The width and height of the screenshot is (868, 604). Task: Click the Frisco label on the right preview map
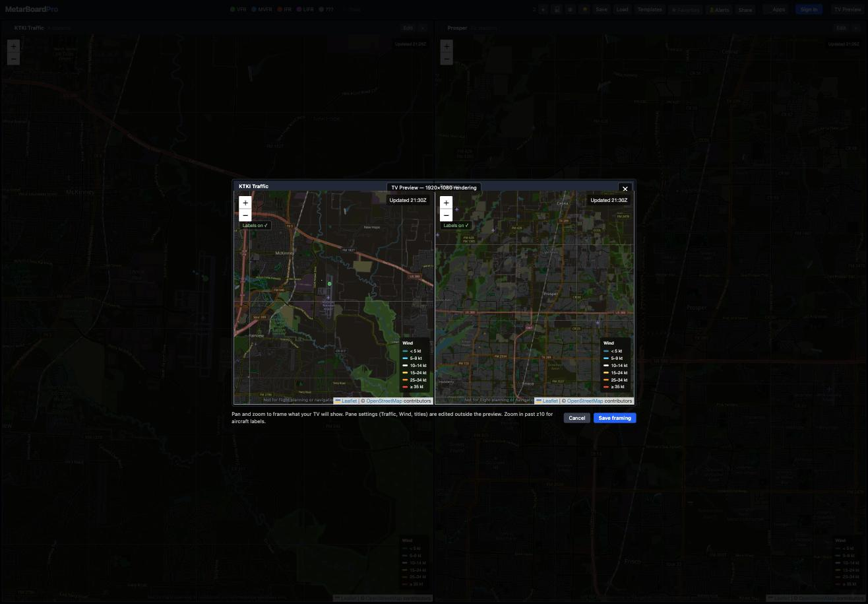tap(528, 384)
